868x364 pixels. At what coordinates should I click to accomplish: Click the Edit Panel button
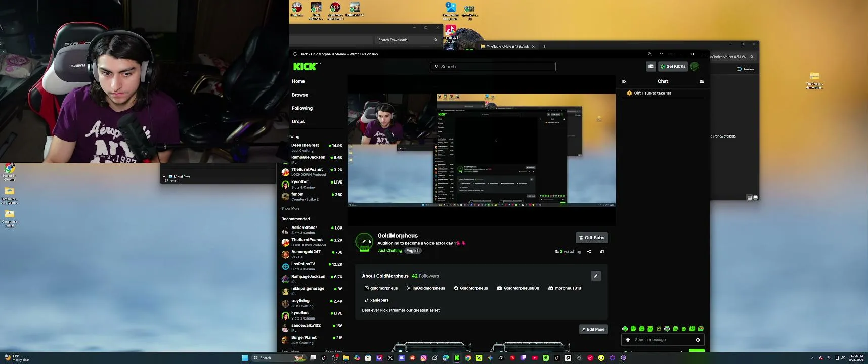593,329
